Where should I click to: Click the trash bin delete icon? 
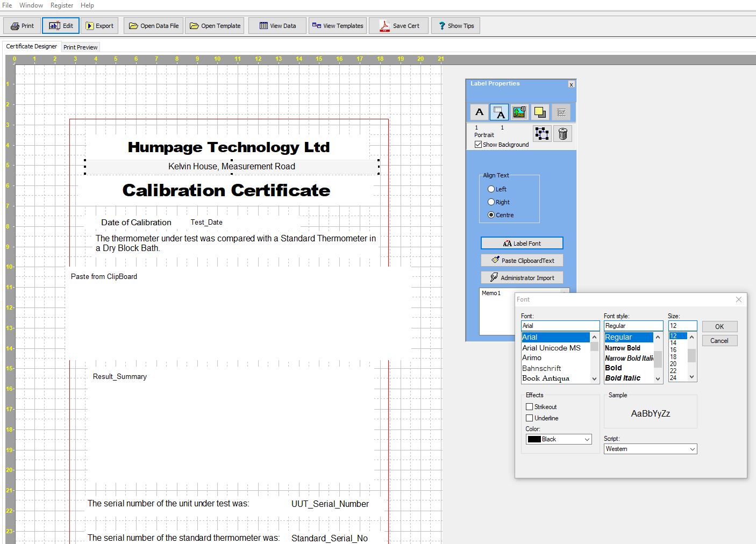pyautogui.click(x=562, y=133)
